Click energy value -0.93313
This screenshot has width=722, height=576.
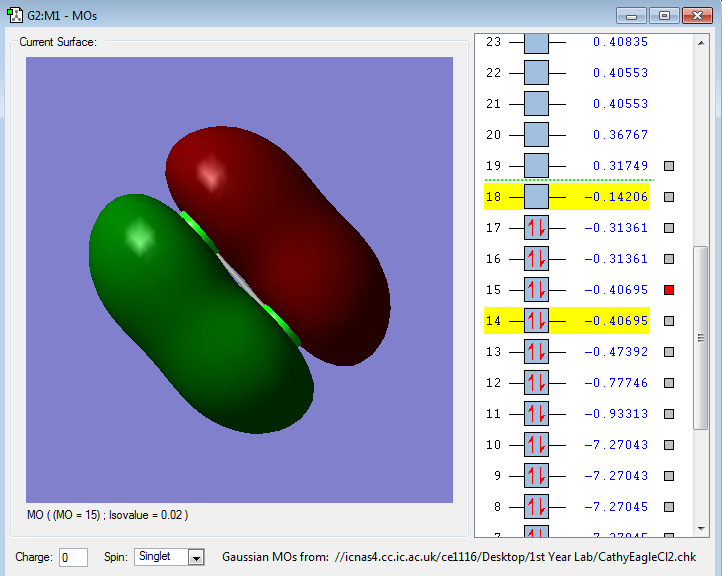[x=616, y=413]
